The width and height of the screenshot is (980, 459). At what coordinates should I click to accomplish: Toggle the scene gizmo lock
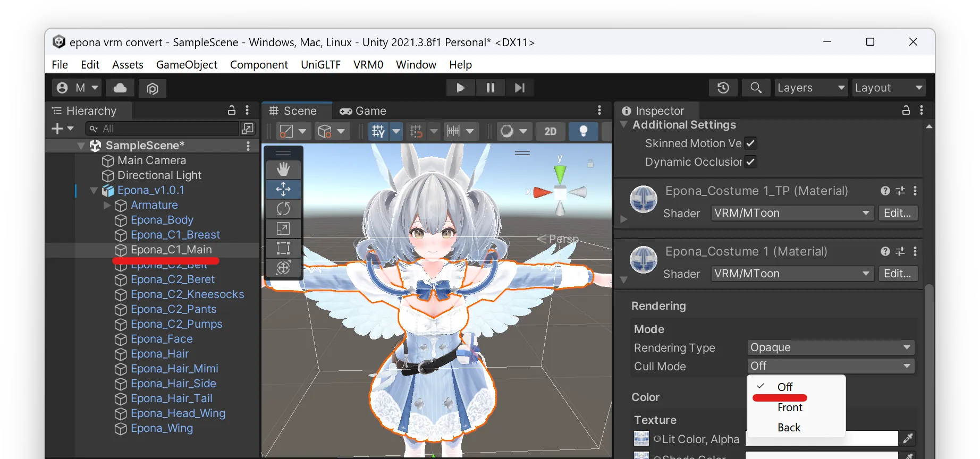point(590,164)
